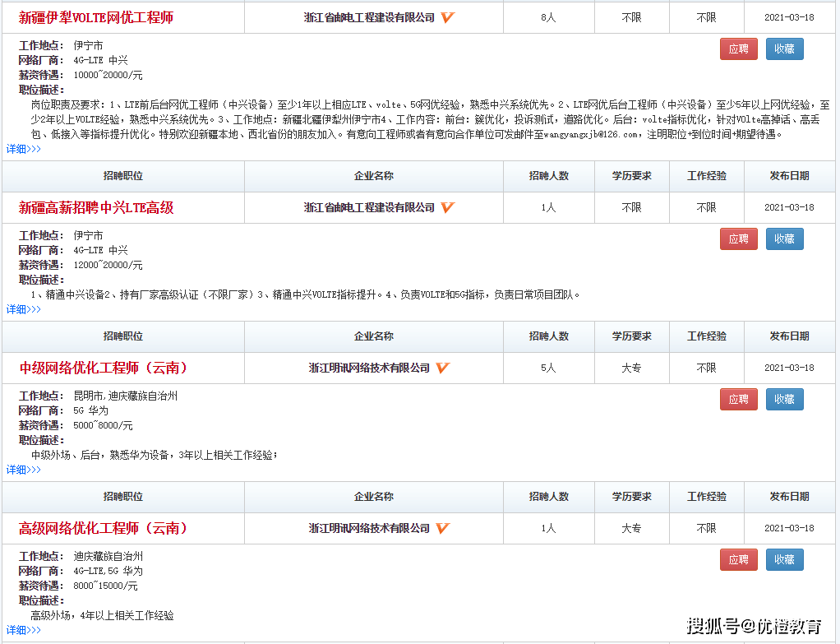Image resolution: width=840 pixels, height=644 pixels.
Task: Open 详细>>> under 高级网络优化工程师 description
Action: (24, 630)
